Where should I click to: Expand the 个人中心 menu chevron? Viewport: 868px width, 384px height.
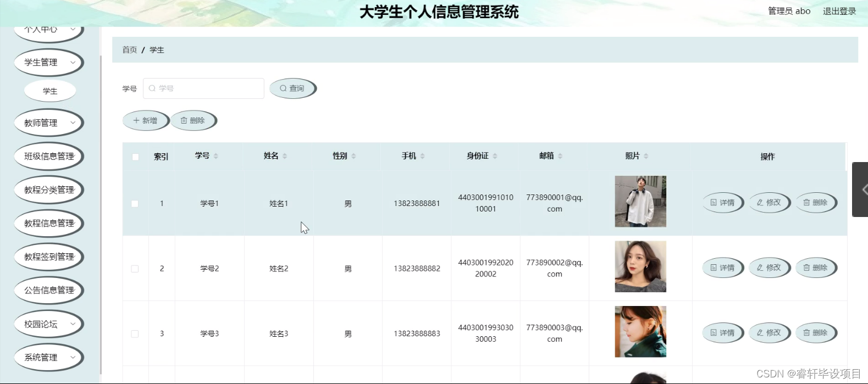coord(73,29)
